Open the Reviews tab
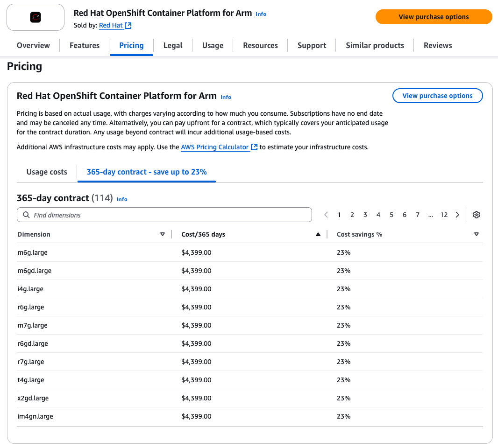This screenshot has height=448, width=498. [x=438, y=45]
